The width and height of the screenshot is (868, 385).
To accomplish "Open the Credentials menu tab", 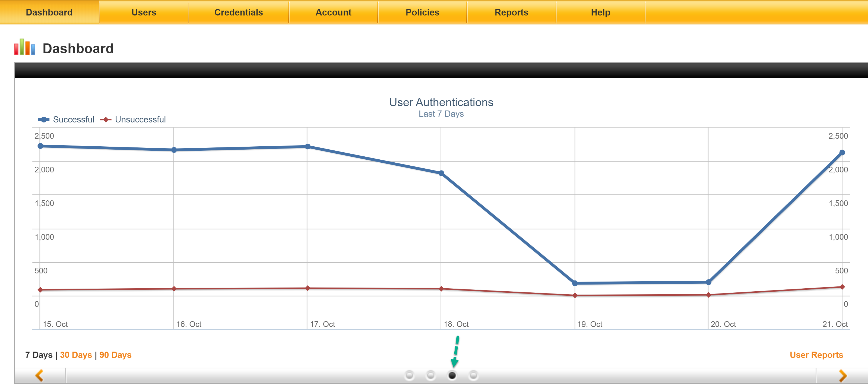I will [x=238, y=12].
